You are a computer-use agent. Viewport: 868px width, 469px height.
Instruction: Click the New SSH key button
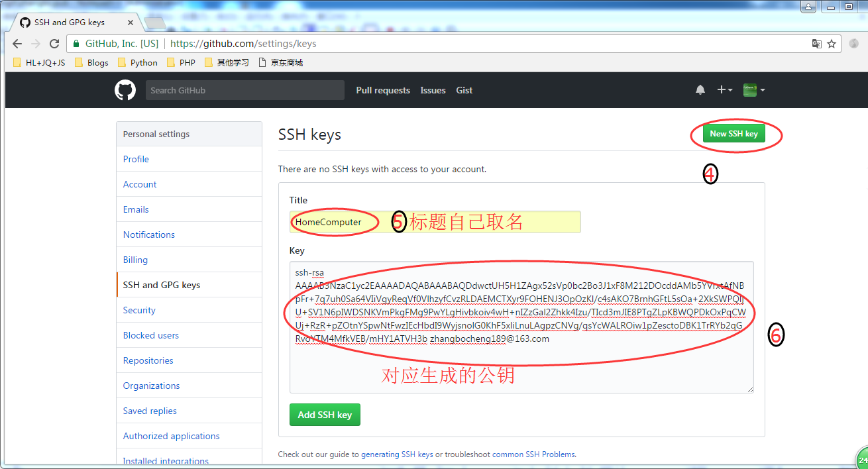733,134
